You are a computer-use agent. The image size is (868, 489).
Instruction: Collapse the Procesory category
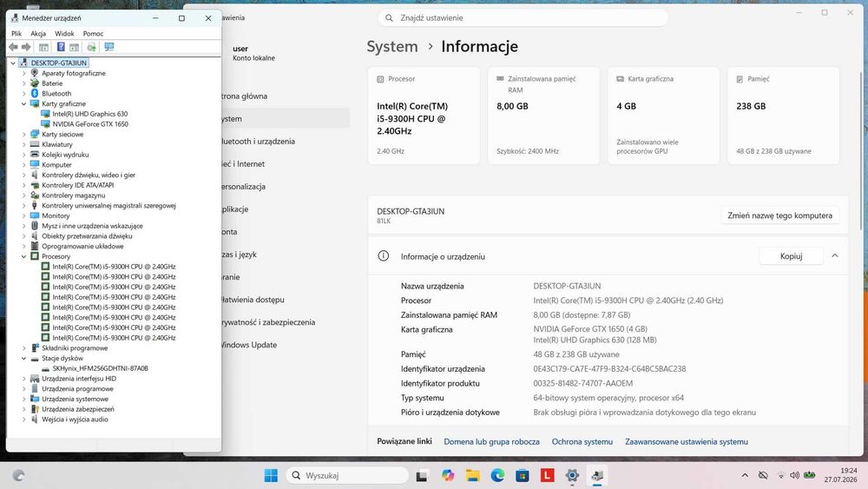(x=23, y=256)
